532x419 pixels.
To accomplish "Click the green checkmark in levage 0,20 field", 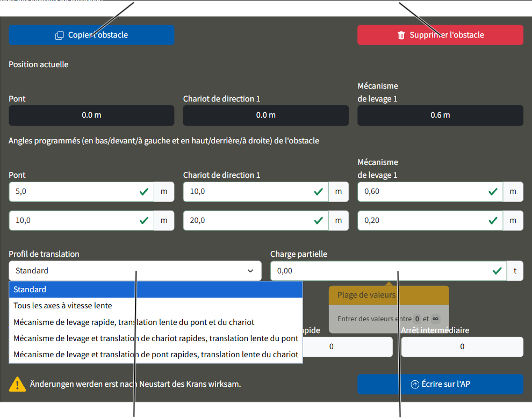I will click(x=493, y=221).
